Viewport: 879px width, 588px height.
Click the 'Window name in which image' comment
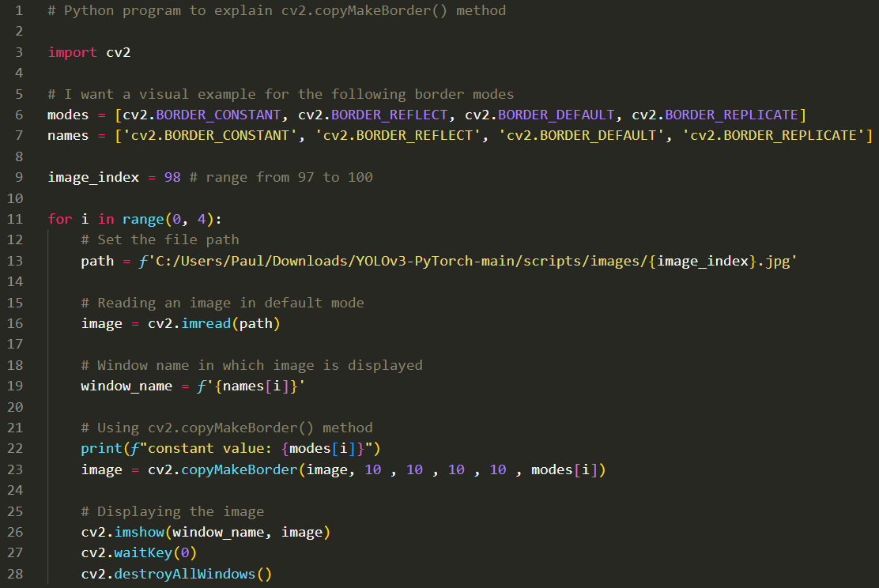coord(251,365)
